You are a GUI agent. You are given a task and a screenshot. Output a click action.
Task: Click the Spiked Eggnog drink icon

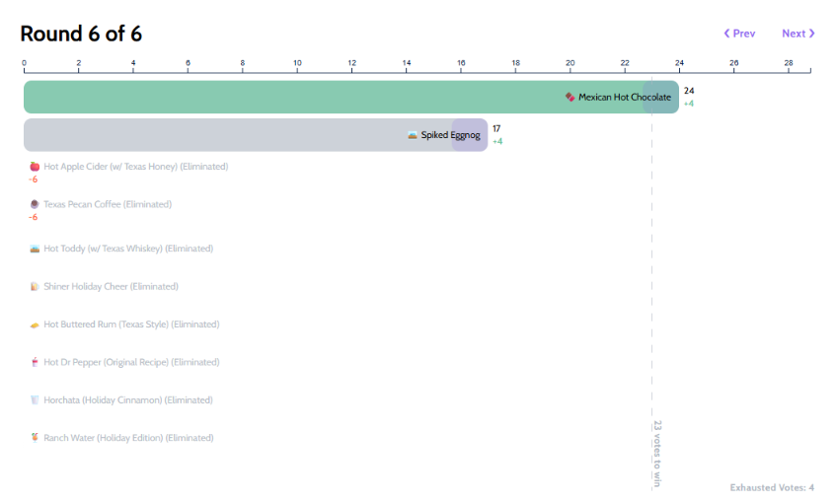[x=412, y=135]
